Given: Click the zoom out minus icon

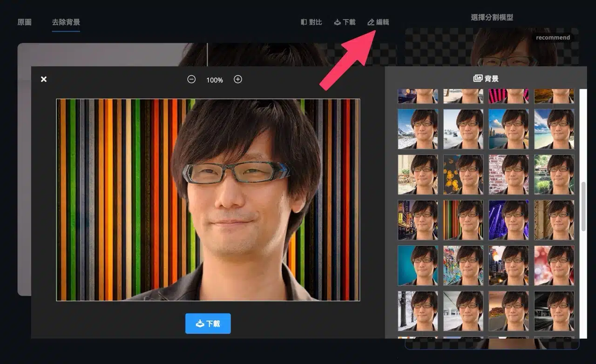Looking at the screenshot, I should click(x=191, y=80).
